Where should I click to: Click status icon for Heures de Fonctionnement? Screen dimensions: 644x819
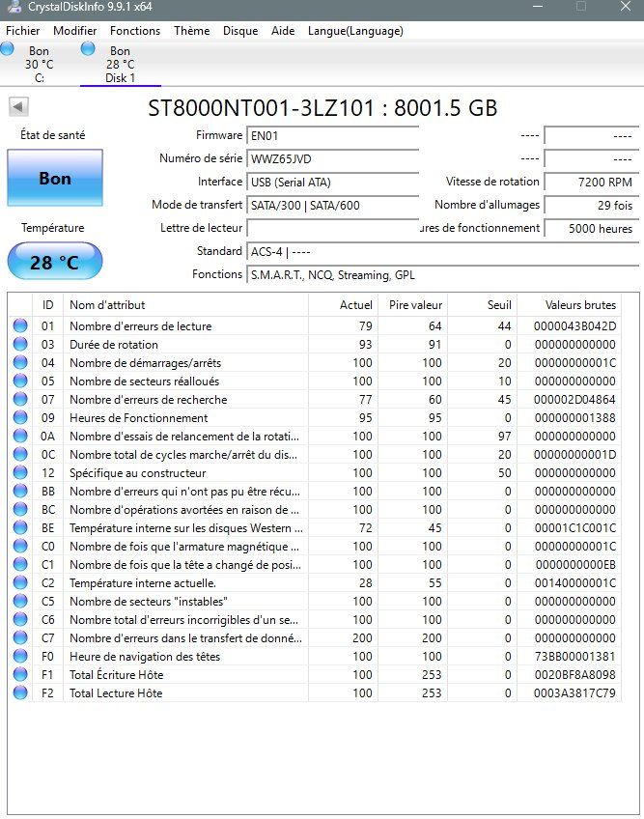(x=20, y=417)
